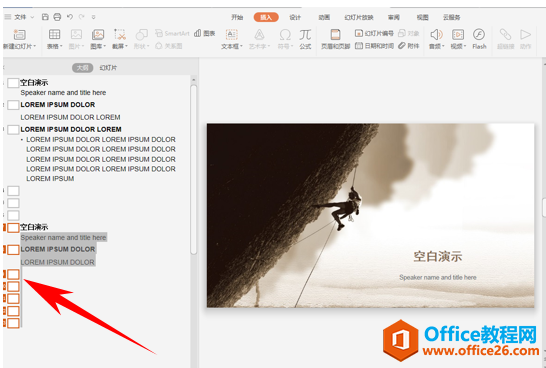Insert a 图表 chart
The width and height of the screenshot is (546, 368).
click(x=205, y=33)
